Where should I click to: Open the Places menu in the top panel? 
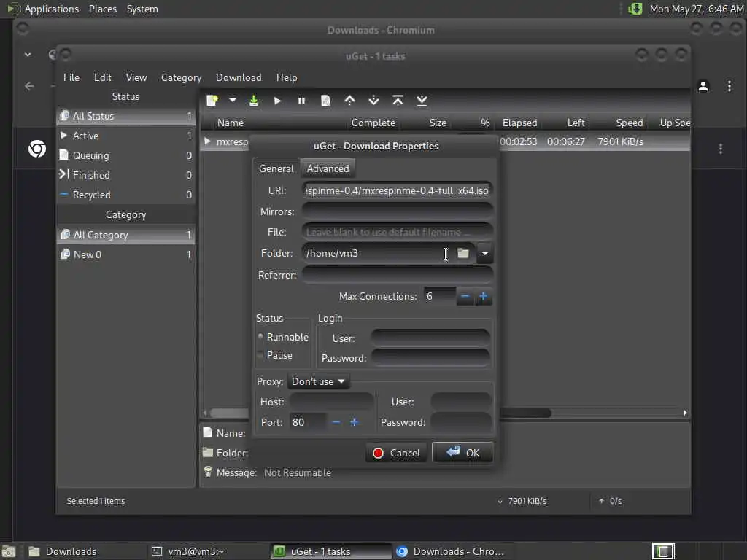tap(102, 9)
